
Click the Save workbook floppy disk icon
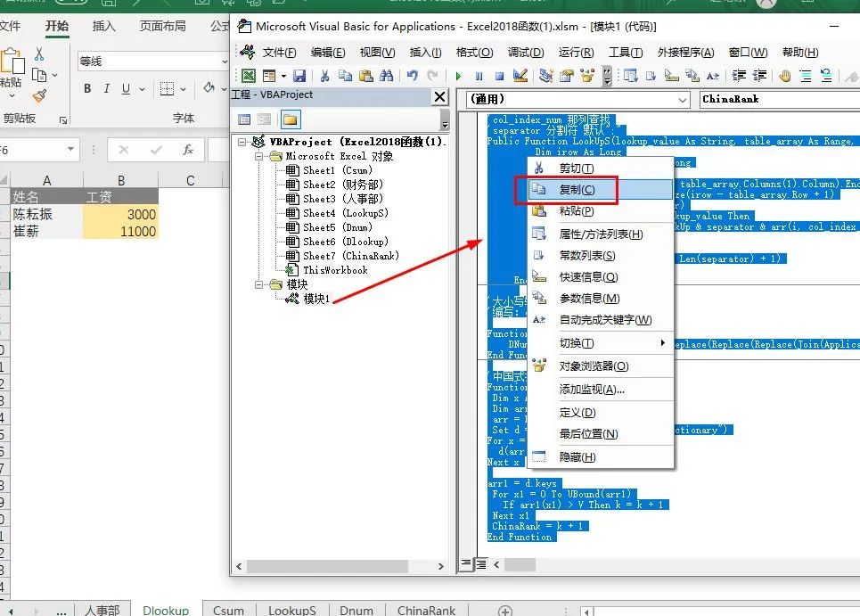coord(299,77)
